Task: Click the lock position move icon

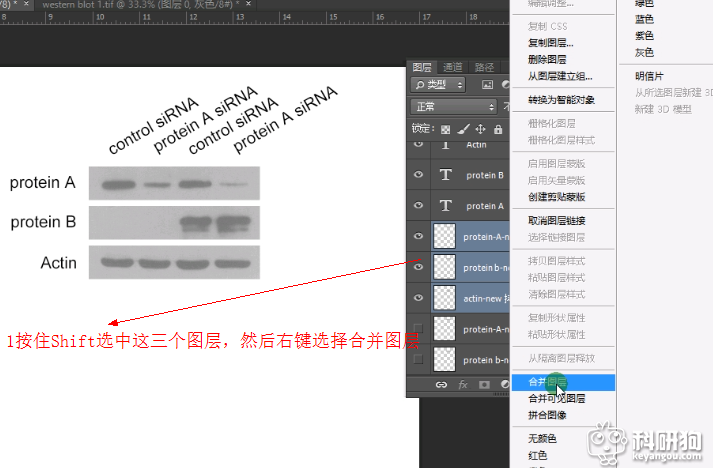Action: tap(480, 129)
